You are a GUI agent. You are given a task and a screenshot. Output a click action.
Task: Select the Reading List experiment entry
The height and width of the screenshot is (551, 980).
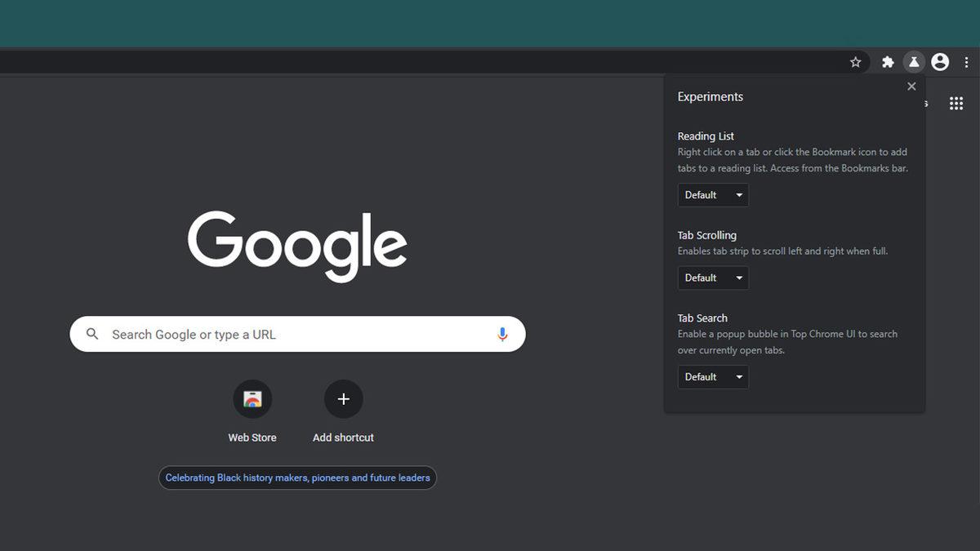[706, 136]
